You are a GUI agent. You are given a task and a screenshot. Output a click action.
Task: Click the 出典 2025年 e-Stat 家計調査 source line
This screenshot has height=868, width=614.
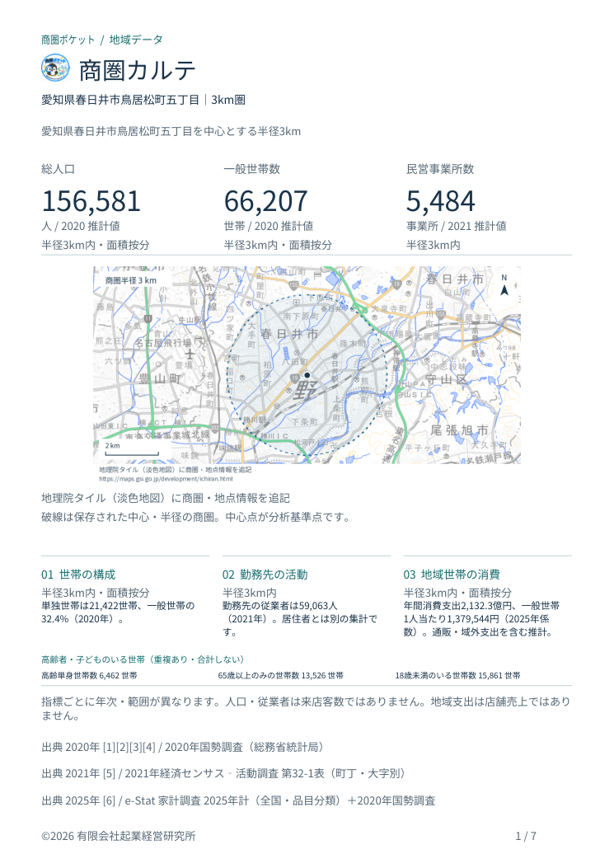click(x=239, y=800)
